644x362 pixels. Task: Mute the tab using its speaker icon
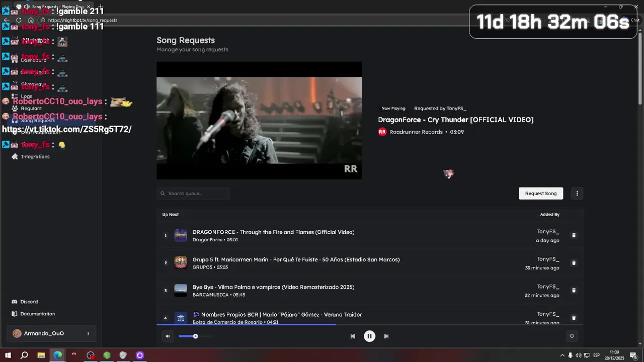point(26,7)
